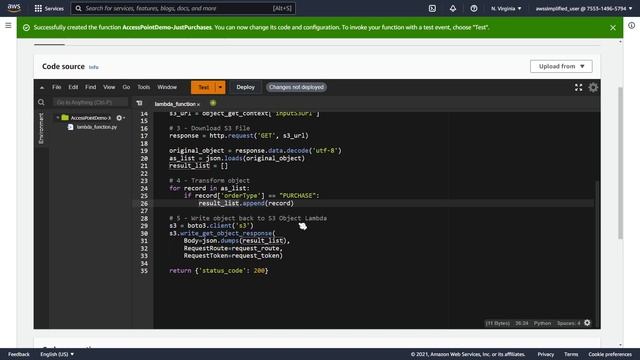The width and height of the screenshot is (640, 360).
Task: Click line number 35 in the gutter
Action: click(x=144, y=271)
